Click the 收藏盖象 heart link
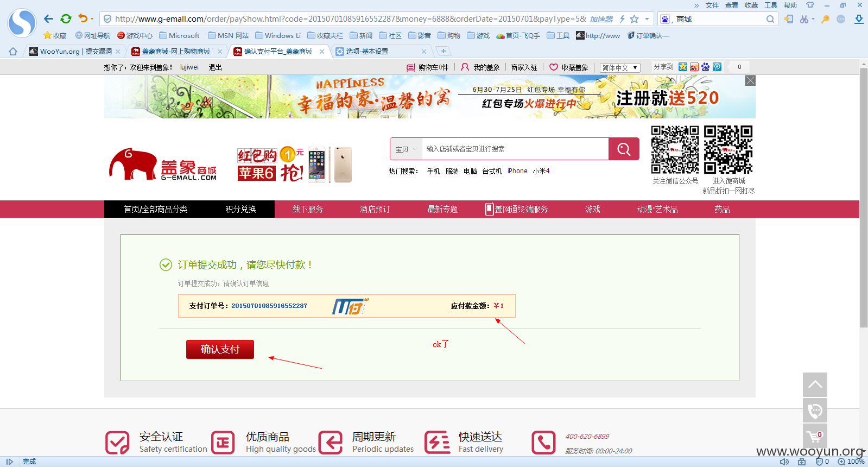The width and height of the screenshot is (868, 467). point(569,67)
